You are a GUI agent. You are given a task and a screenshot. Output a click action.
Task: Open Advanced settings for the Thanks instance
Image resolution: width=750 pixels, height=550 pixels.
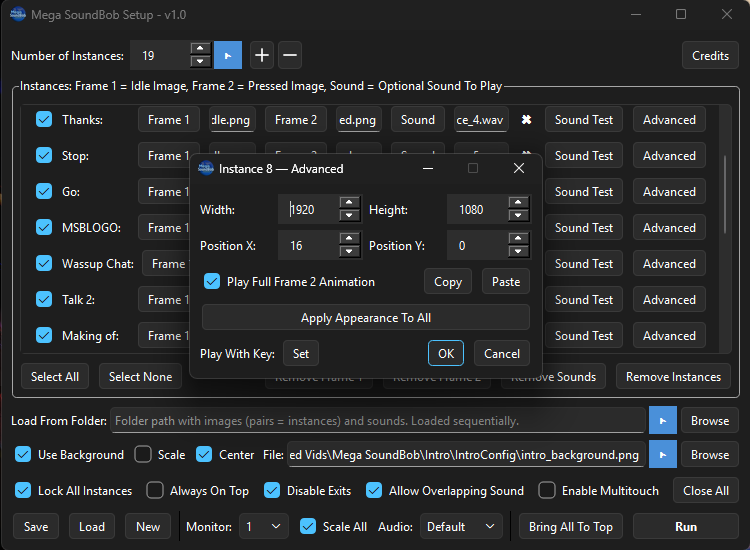669,120
